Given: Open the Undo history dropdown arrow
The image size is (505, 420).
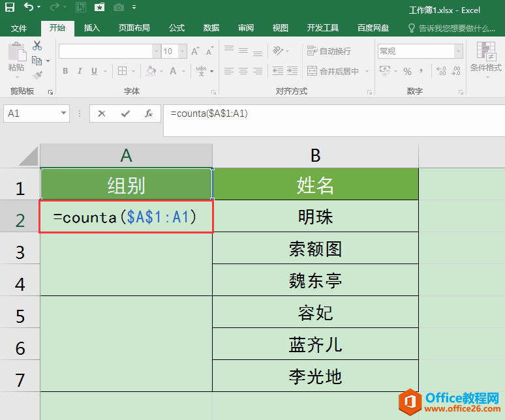Looking at the screenshot, I should (x=39, y=7).
